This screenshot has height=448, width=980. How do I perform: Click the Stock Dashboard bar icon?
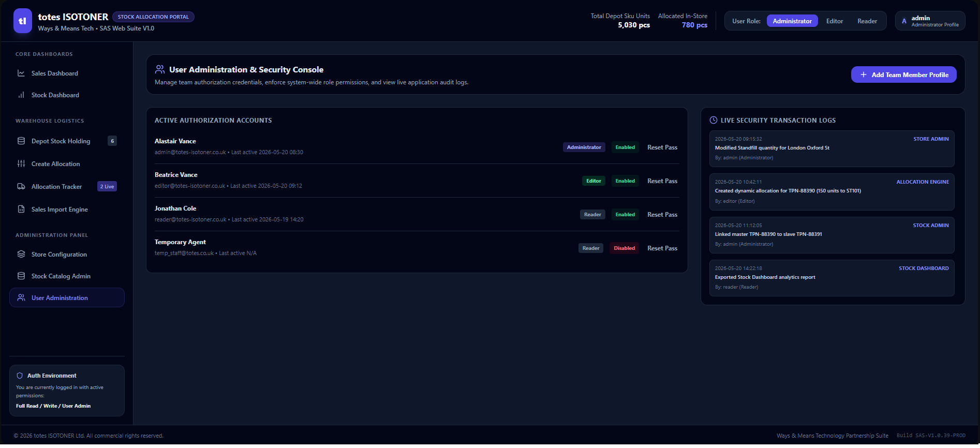[21, 95]
